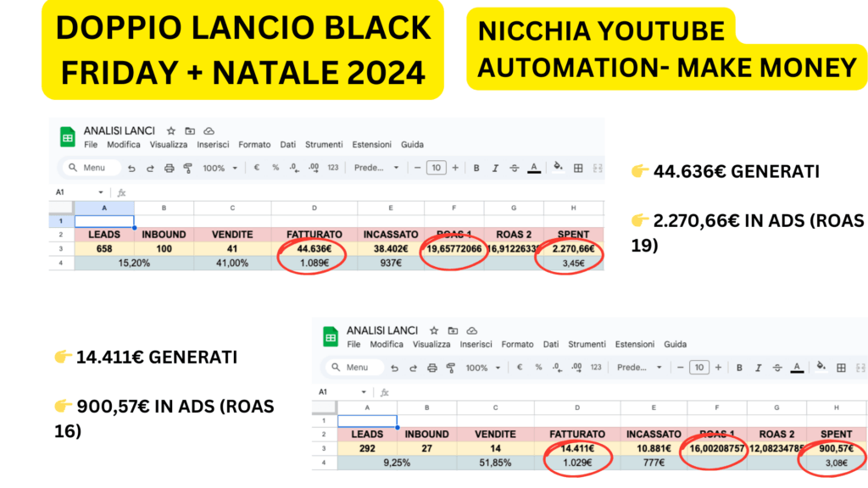Star the upper ANALISI LANCI document
This screenshot has height=488, width=868.
[x=171, y=131]
